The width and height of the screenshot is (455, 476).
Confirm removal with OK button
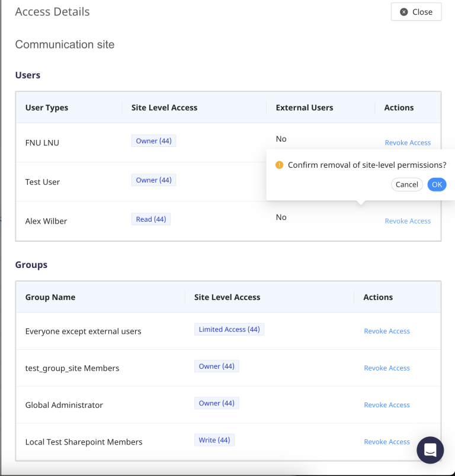click(437, 184)
